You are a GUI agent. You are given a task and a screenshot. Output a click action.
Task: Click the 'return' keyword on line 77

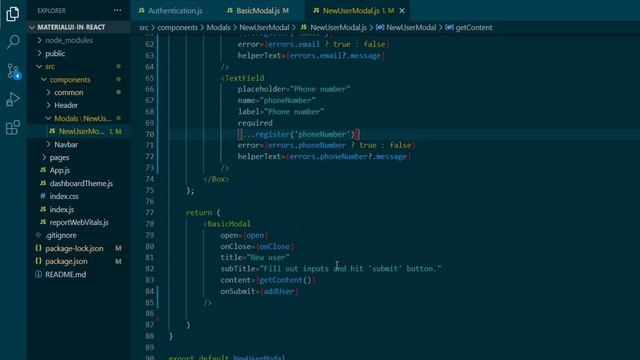click(x=199, y=213)
